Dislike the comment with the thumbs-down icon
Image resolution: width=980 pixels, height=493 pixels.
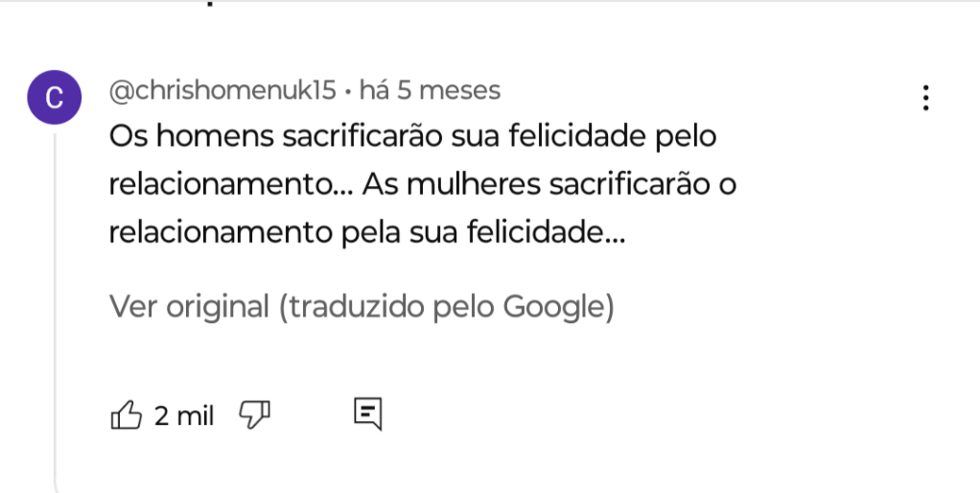pyautogui.click(x=254, y=414)
